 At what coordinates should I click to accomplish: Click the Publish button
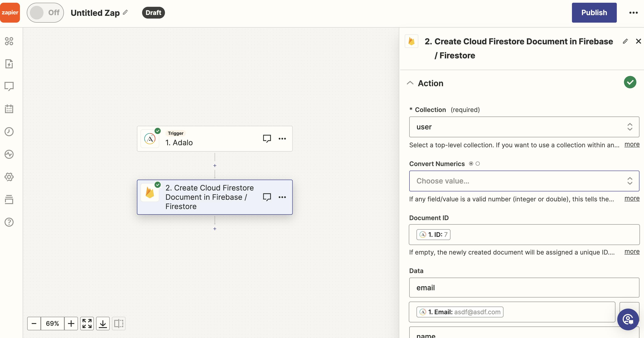coord(594,13)
